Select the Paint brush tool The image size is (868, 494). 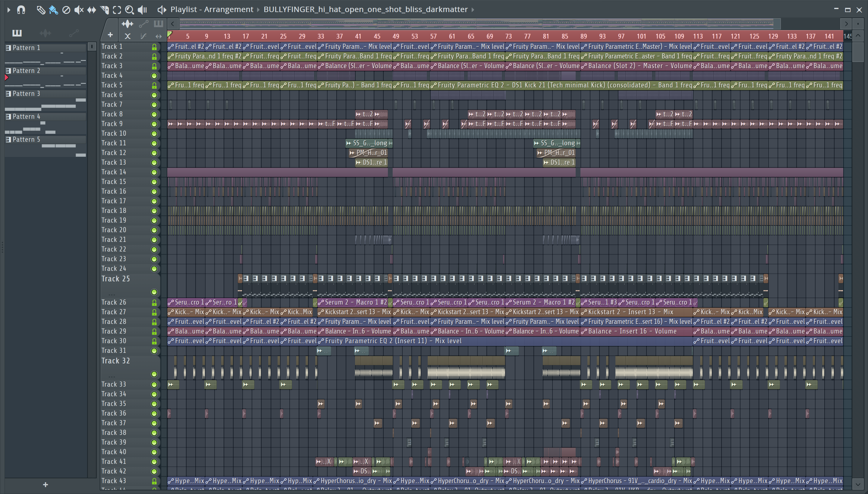(x=54, y=10)
